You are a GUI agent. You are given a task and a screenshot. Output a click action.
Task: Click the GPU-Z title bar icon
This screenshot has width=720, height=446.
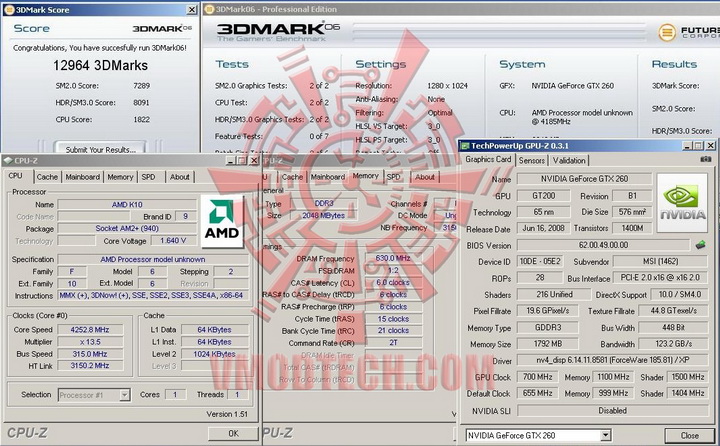tap(465, 146)
